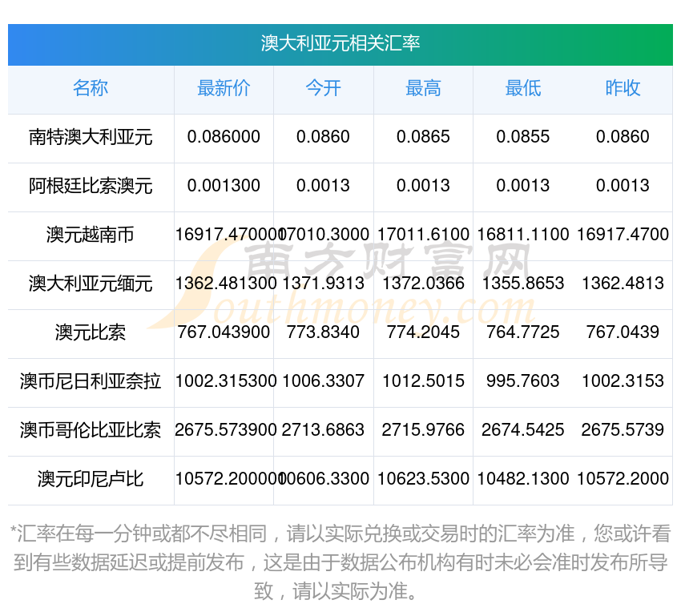Select the 澳元越南币 row name

point(91,235)
